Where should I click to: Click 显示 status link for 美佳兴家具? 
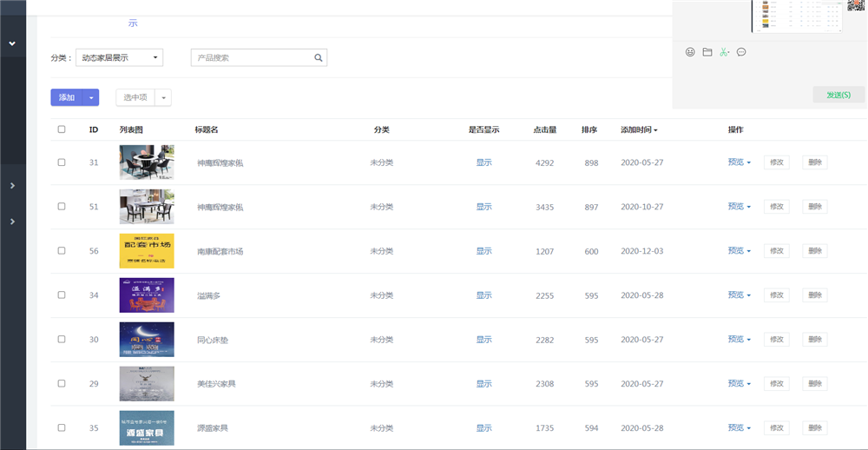[x=483, y=384]
